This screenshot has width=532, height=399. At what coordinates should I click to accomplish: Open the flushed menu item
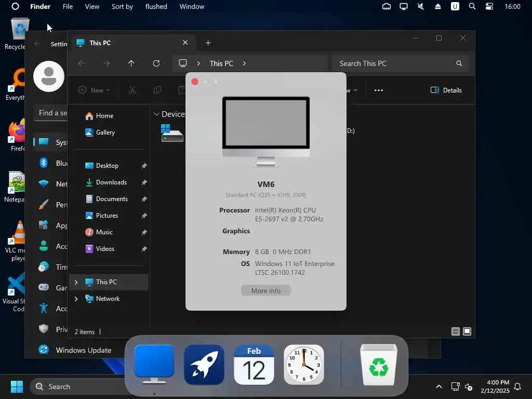point(156,6)
